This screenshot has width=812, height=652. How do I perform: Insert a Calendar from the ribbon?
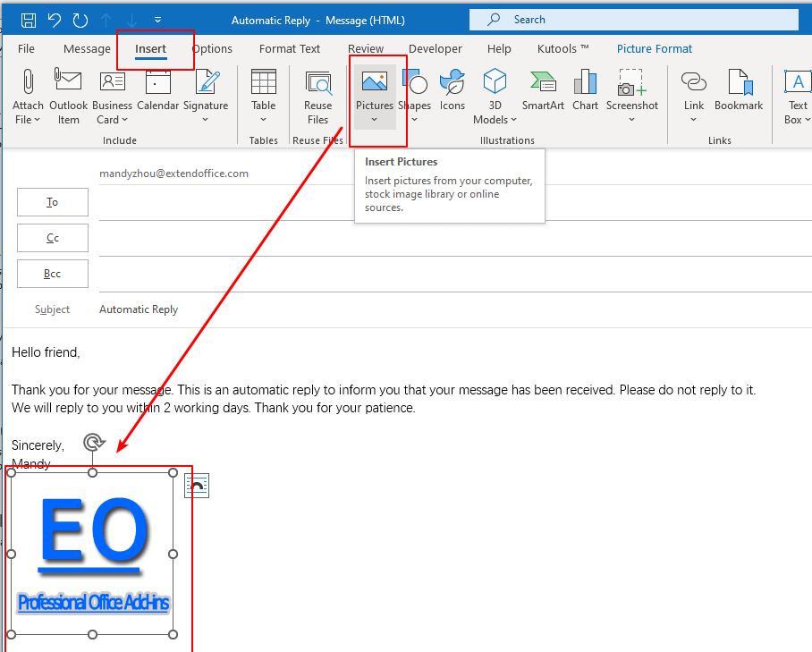click(x=157, y=95)
